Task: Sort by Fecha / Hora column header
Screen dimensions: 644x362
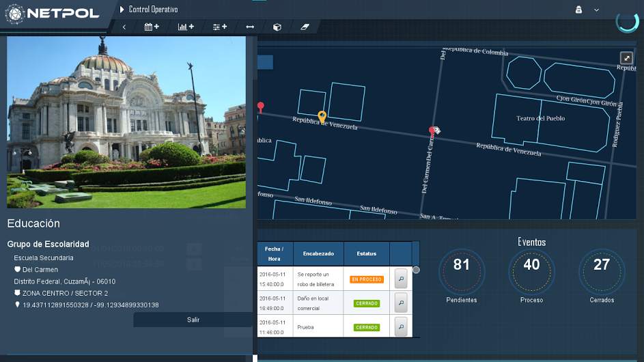Action: coord(275,254)
